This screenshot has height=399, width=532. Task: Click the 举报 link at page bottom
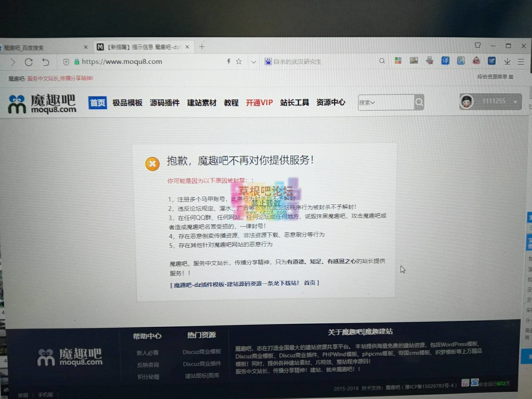23,395
